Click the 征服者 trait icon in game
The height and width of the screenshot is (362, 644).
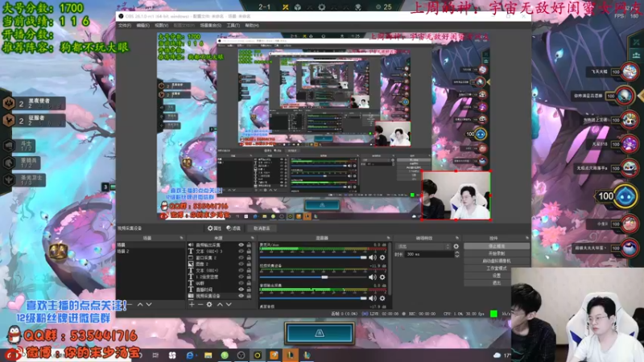point(9,121)
